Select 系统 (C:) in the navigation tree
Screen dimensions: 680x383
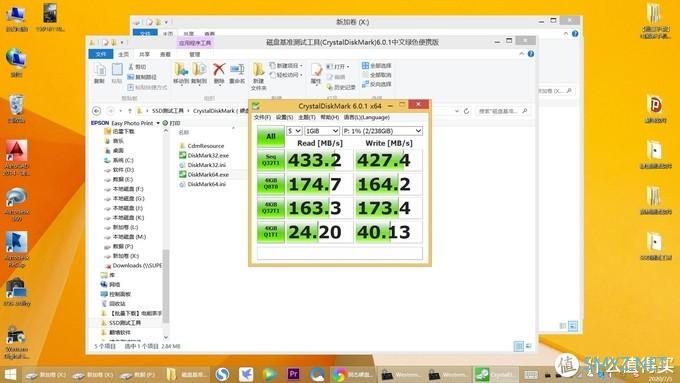pyautogui.click(x=119, y=160)
